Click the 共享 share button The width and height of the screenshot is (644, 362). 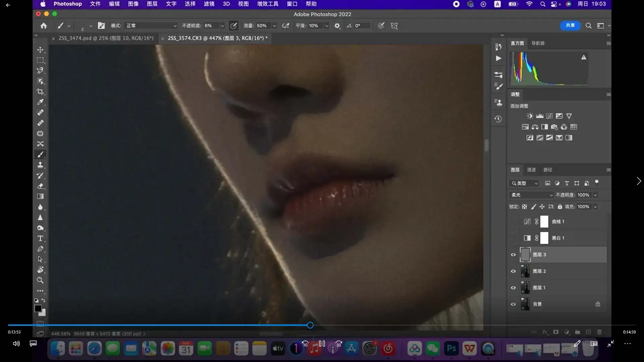[x=570, y=25]
